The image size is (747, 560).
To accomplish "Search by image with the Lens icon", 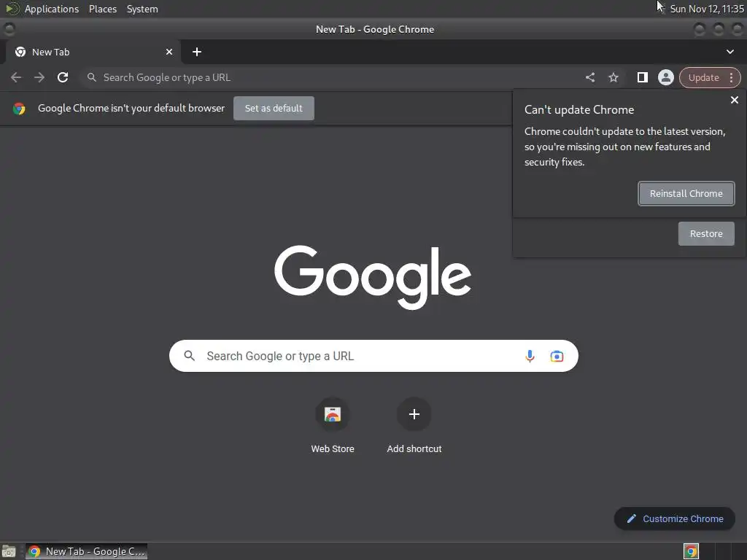I will (x=557, y=356).
